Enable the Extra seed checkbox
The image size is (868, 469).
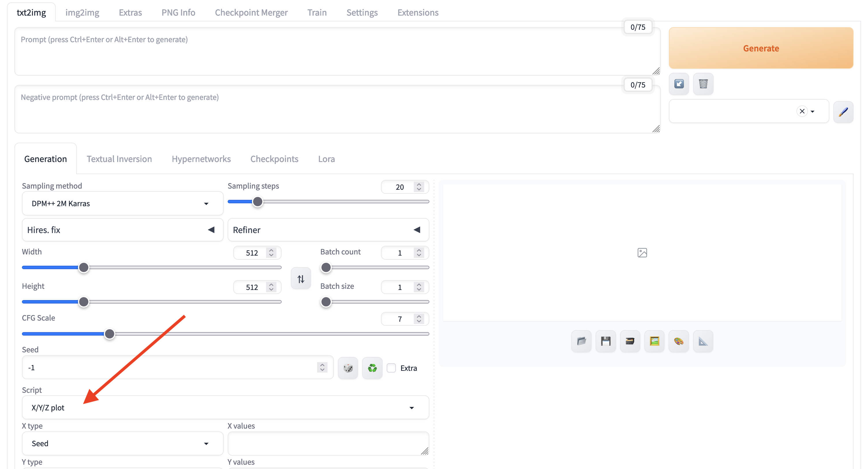391,368
